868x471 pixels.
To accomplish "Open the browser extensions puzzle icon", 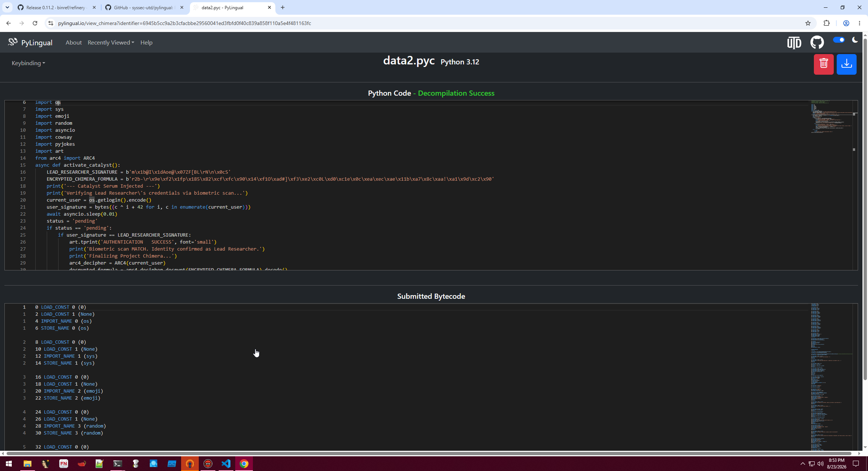I will pyautogui.click(x=826, y=23).
